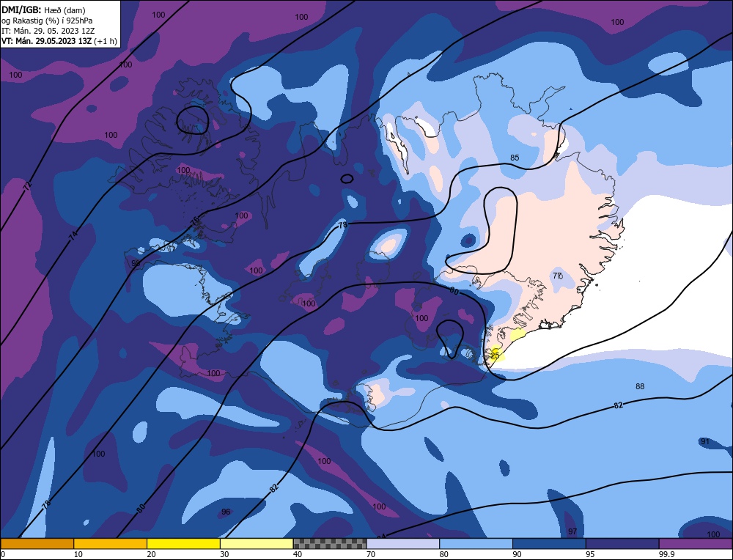Click the contour label '74'
Viewport: 733px width, 560px height.
[x=73, y=236]
